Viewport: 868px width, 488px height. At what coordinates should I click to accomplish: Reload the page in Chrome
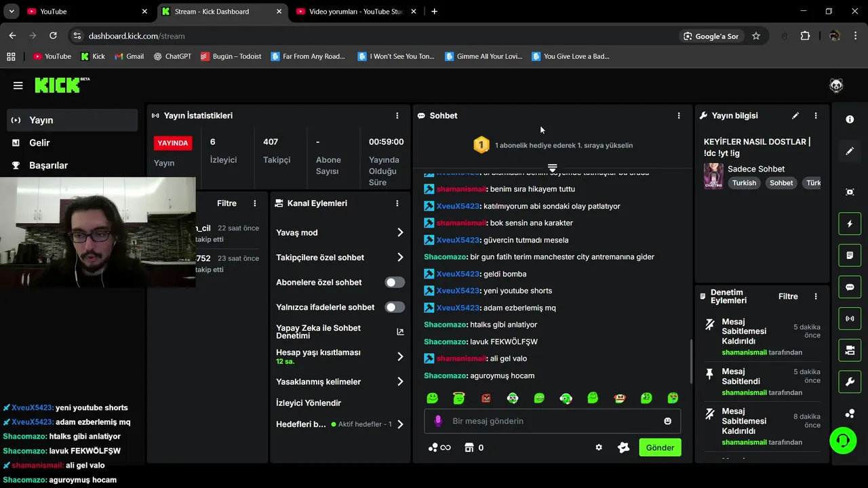pyautogui.click(x=53, y=36)
